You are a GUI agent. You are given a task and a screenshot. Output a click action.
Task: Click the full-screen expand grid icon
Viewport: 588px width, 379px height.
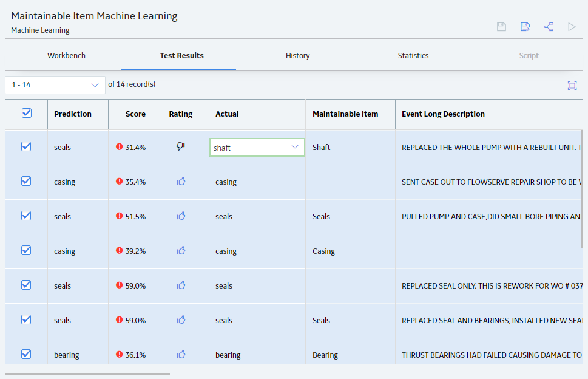tap(572, 86)
